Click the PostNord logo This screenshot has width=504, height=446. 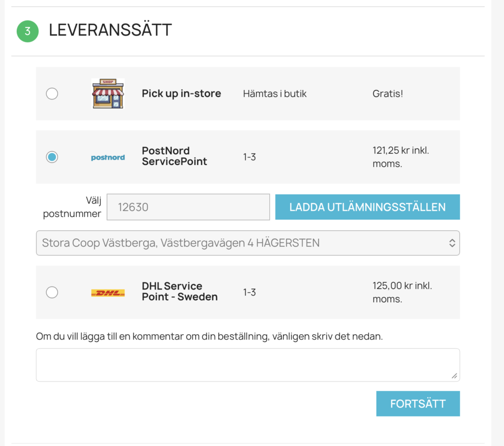tap(108, 158)
